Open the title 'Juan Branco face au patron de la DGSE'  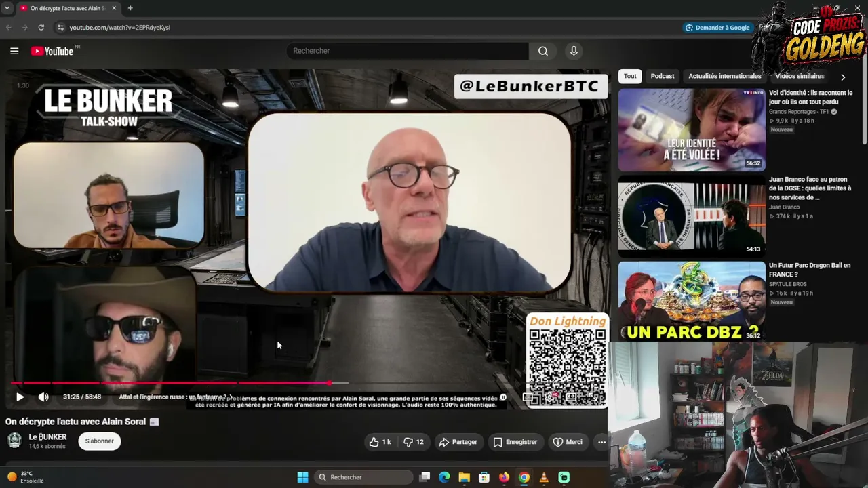click(x=810, y=188)
